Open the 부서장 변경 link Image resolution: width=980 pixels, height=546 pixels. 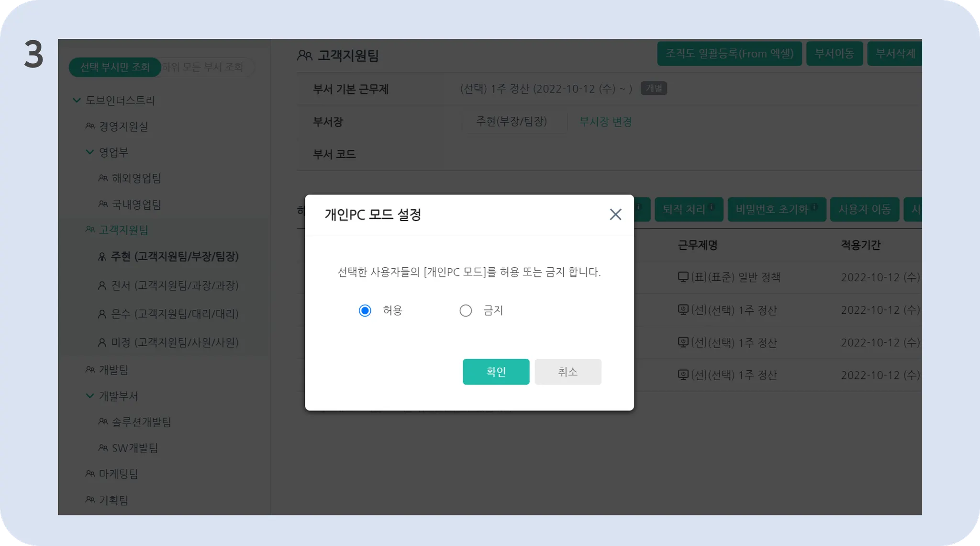point(605,122)
